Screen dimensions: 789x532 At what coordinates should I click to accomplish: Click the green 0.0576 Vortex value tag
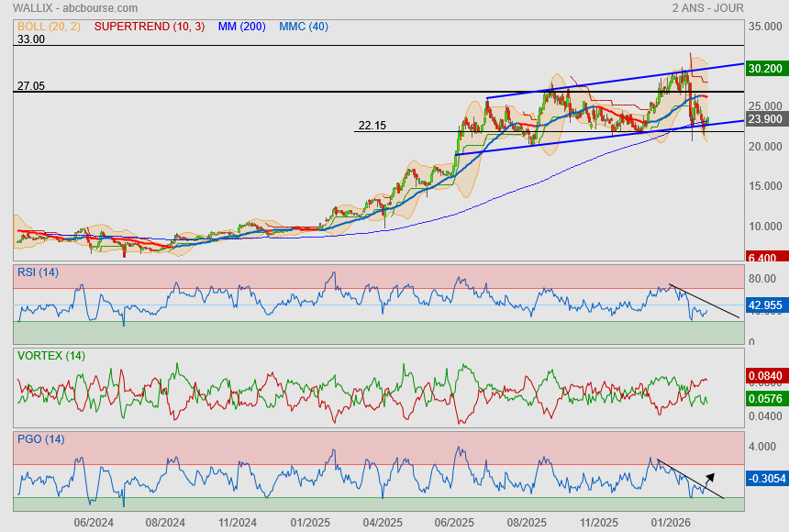(x=765, y=399)
